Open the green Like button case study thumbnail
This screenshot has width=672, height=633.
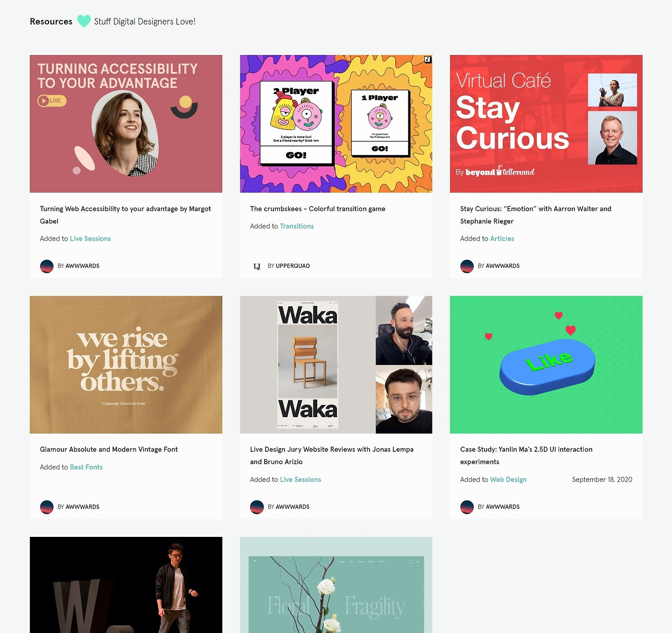[x=546, y=365]
